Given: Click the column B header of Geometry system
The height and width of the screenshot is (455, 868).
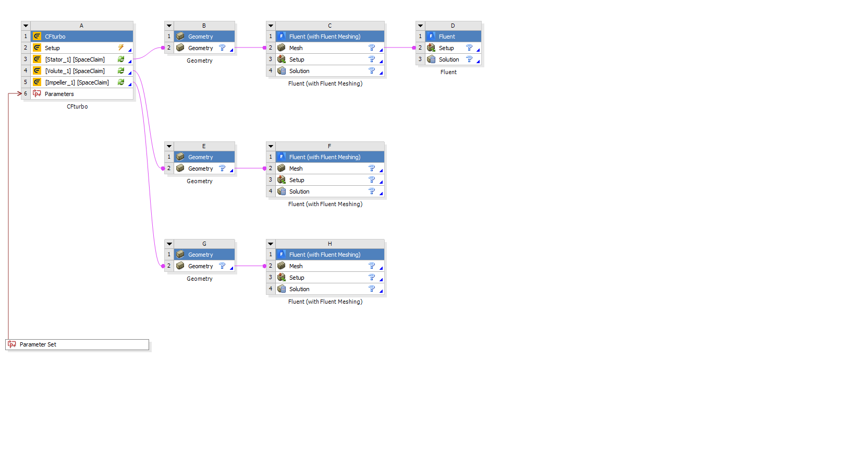Looking at the screenshot, I should click(204, 26).
